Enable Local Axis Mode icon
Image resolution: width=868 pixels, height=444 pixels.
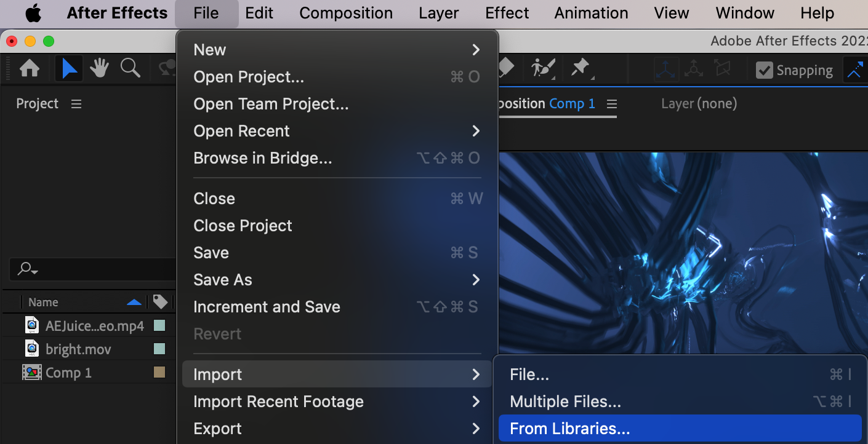[666, 69]
